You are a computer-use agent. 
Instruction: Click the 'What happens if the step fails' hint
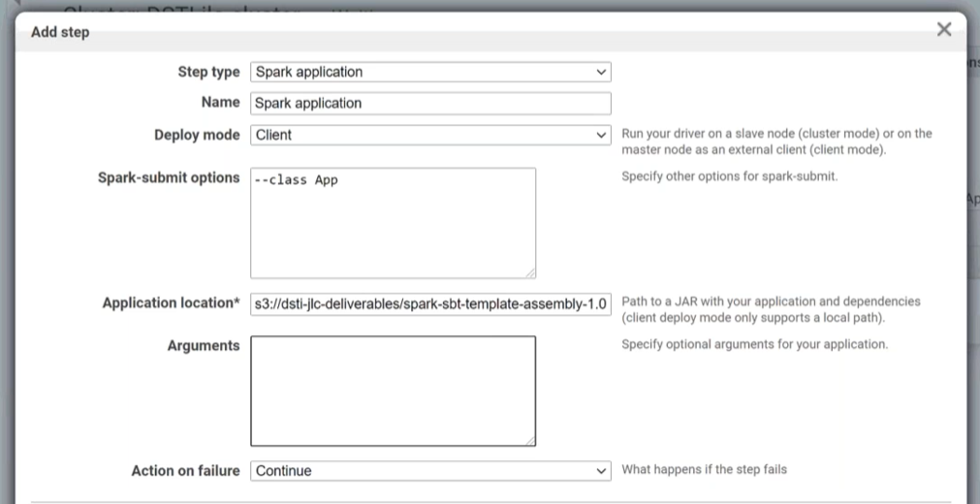pos(705,470)
